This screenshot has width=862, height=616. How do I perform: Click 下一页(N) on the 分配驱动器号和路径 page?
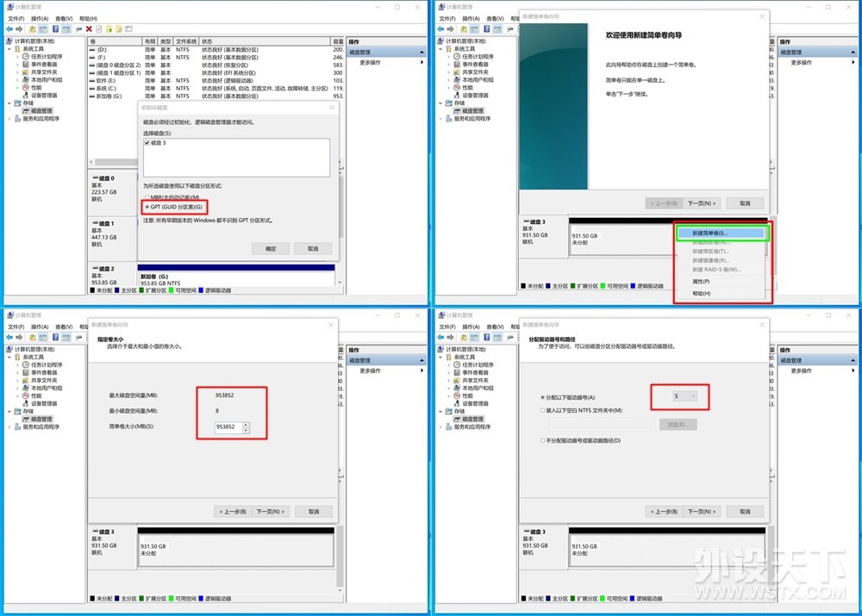(702, 512)
